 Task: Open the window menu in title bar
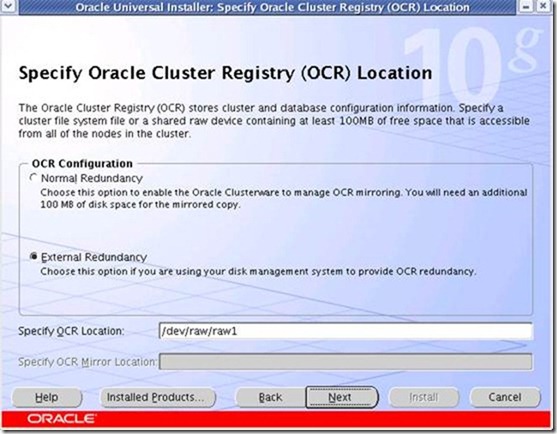(x=8, y=6)
